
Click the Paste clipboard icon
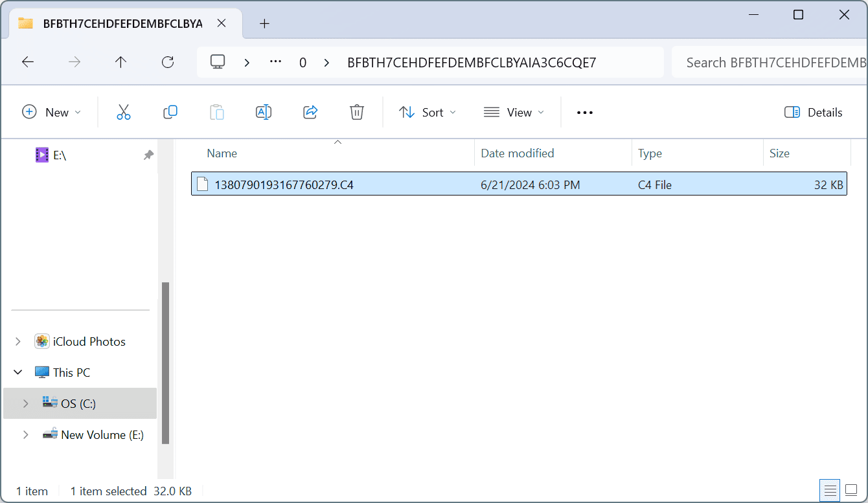217,112
